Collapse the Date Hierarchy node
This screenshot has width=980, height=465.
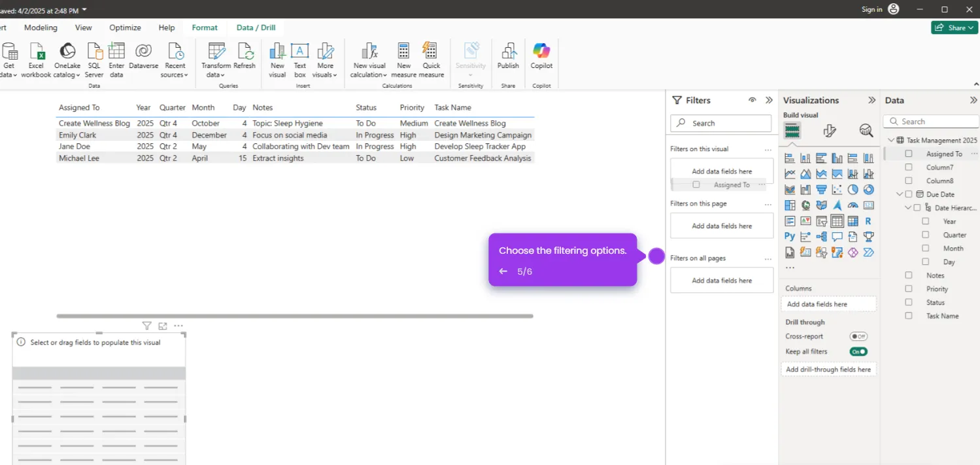(908, 208)
